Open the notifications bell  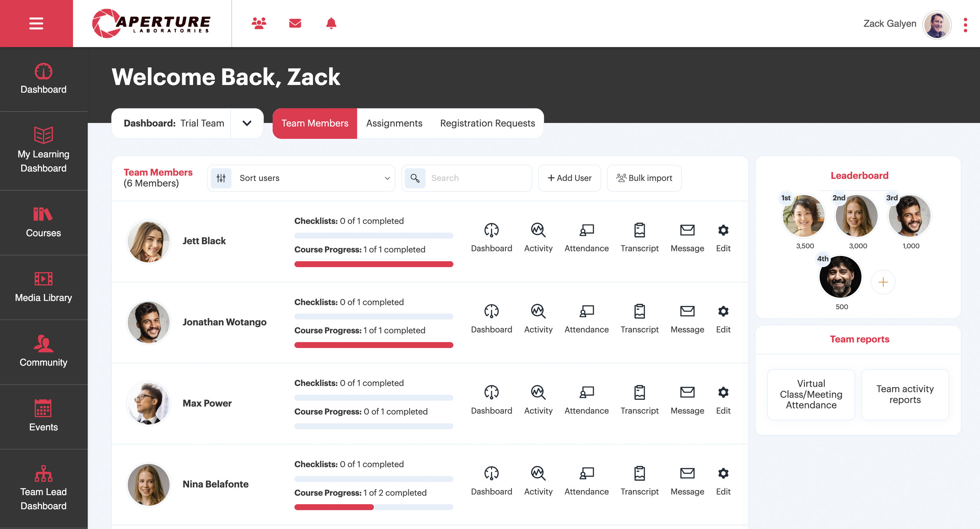coord(331,23)
